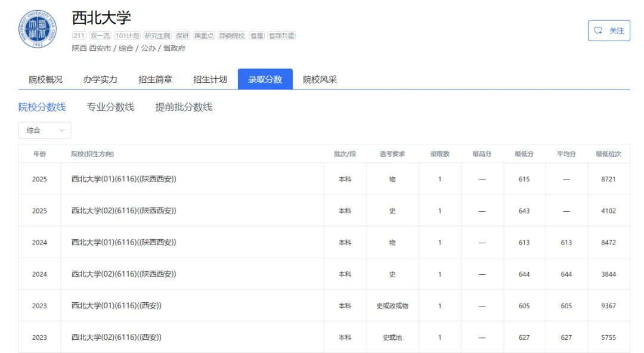Viewport: 644px width, 353px height.
Task: Click the 录取数 column header
Action: click(x=439, y=154)
